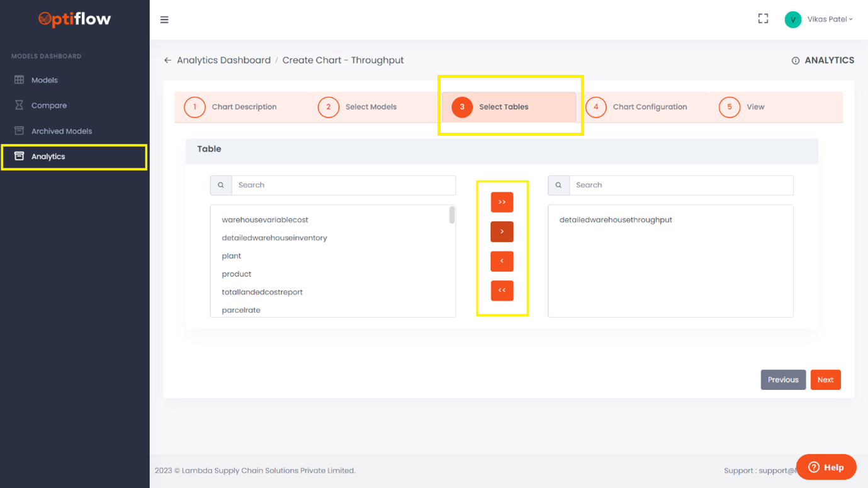Move selected table left with single-arrow button
The image size is (868, 488).
pos(502,261)
